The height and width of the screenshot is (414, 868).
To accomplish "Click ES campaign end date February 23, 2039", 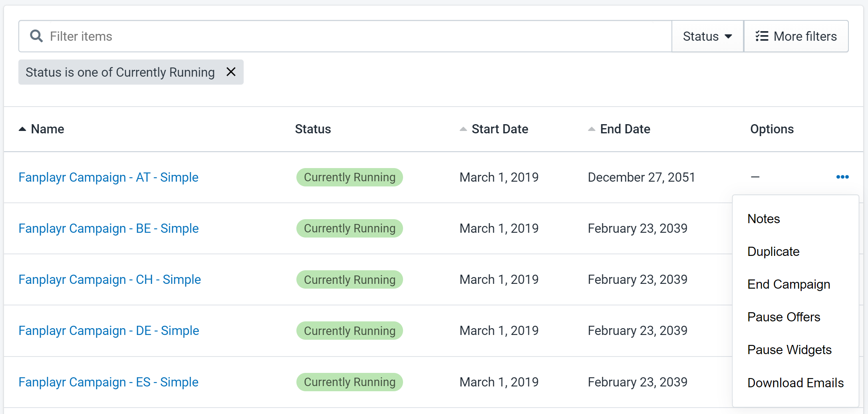I will pyautogui.click(x=638, y=382).
